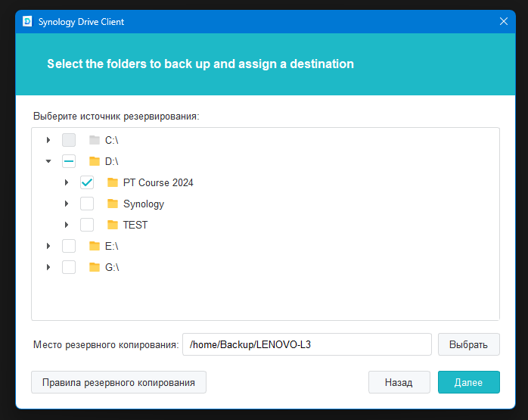Select the TEST folder label
Image resolution: width=528 pixels, height=420 pixels.
[x=135, y=225]
